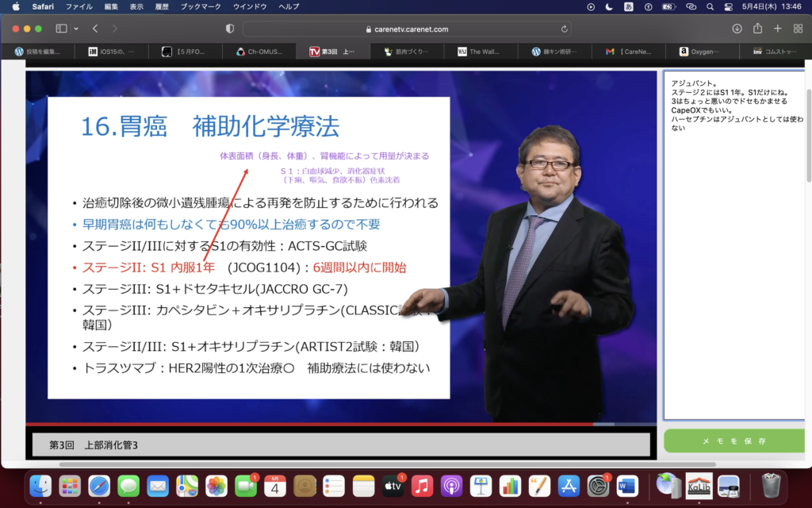Open the Keynote app in the Dock
Viewport: 812px width, 508px height.
pos(481,485)
